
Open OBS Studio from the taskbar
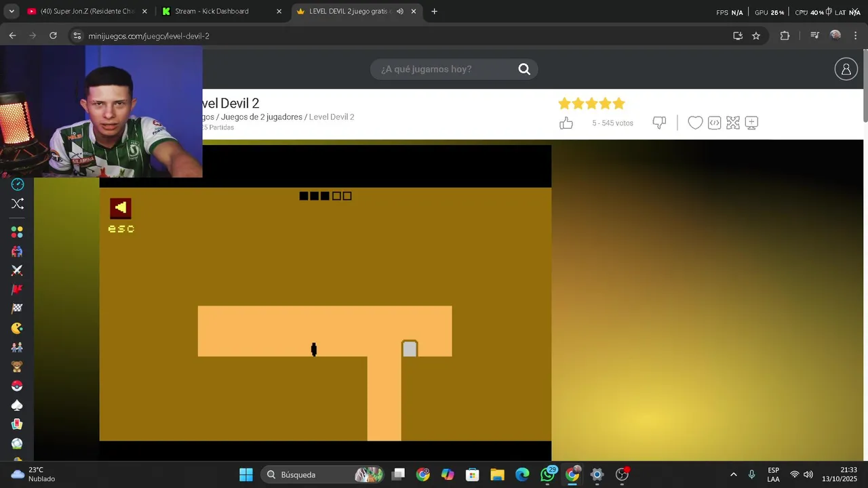tap(622, 474)
